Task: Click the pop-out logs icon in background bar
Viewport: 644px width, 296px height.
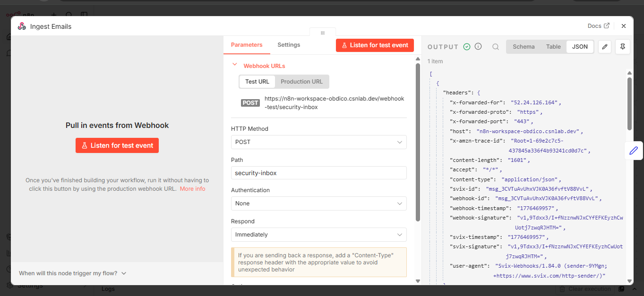Action: click(622, 289)
